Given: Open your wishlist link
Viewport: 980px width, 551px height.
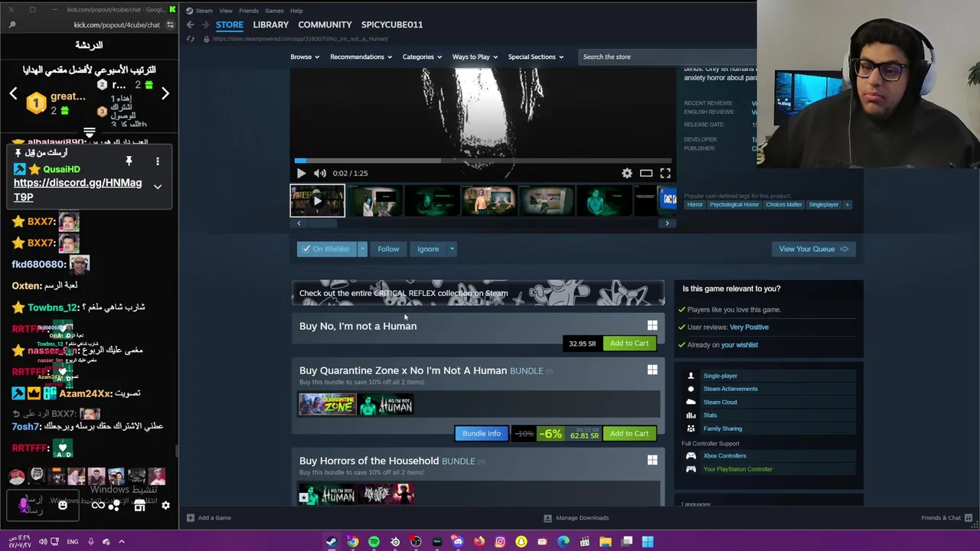Looking at the screenshot, I should click(740, 344).
